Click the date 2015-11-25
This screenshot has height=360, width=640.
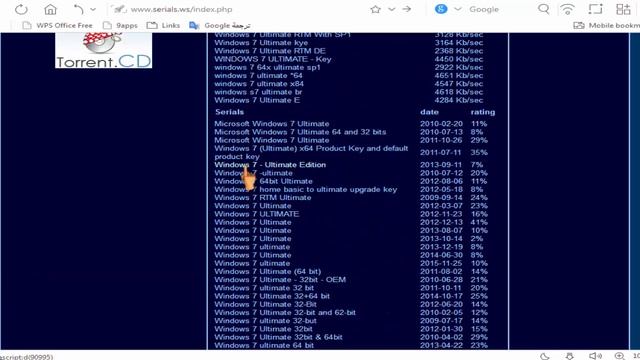pos(441,263)
